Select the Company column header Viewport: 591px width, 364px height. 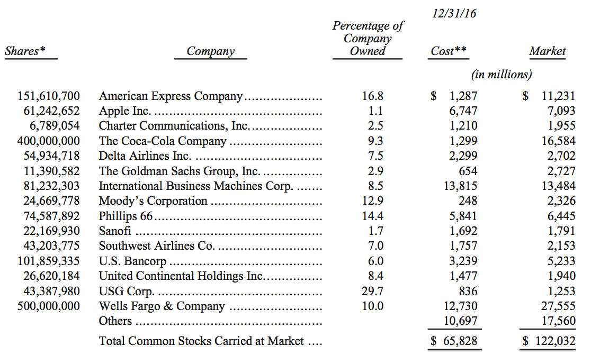tap(210, 51)
